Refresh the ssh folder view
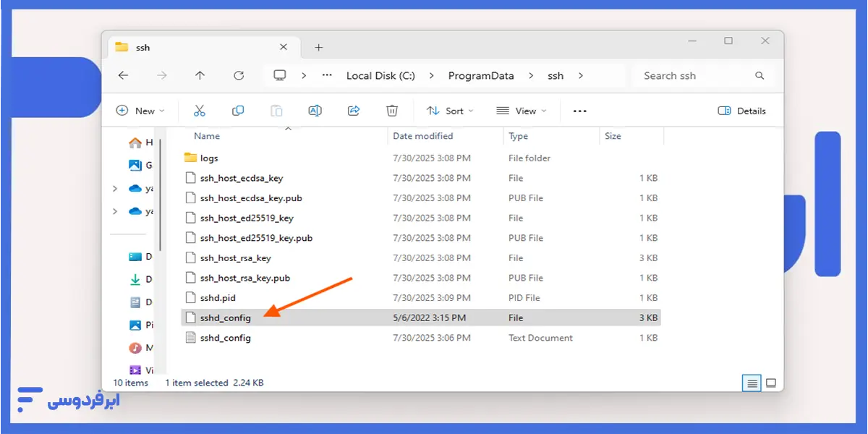 point(239,75)
